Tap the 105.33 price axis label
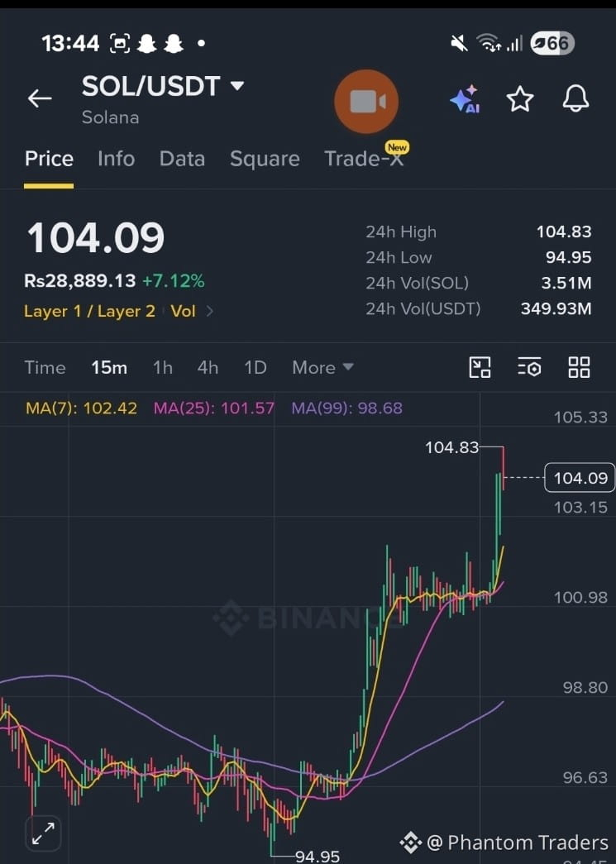Image resolution: width=616 pixels, height=864 pixels. tap(580, 418)
